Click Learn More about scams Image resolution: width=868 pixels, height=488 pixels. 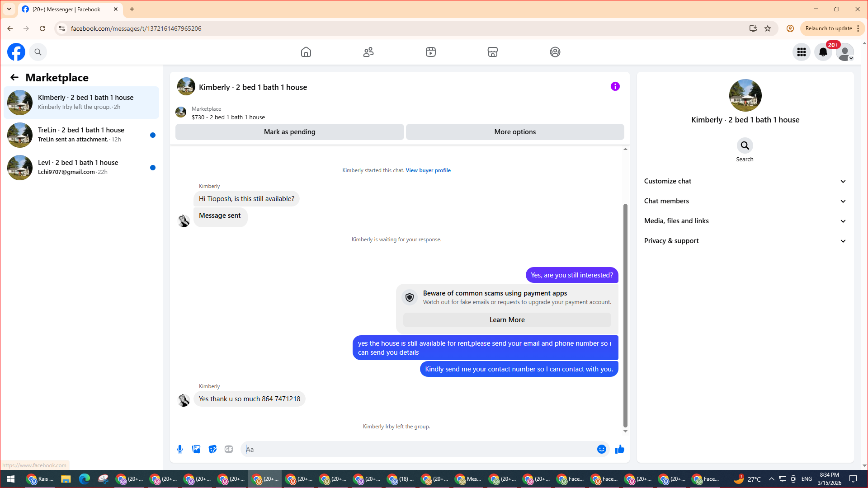(507, 320)
